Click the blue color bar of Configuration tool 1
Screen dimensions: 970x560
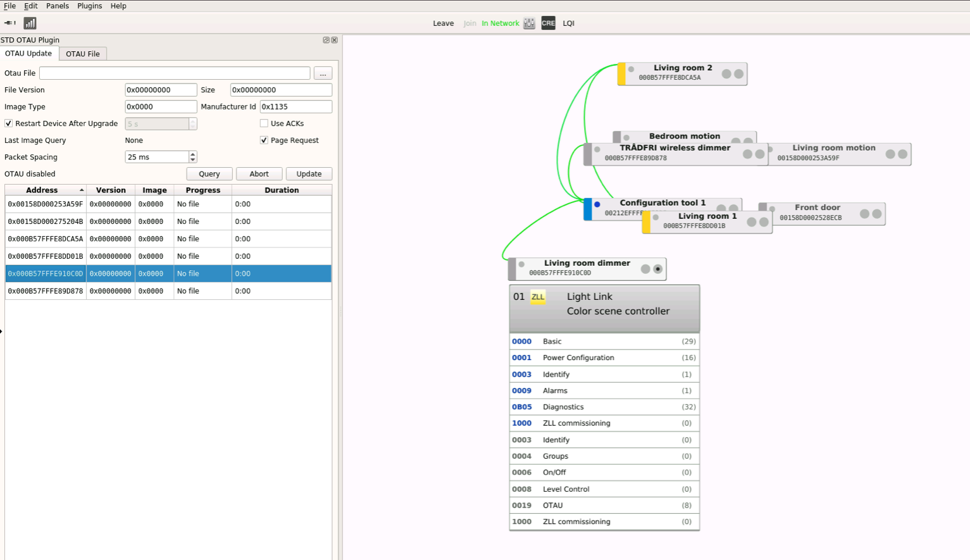click(x=588, y=209)
